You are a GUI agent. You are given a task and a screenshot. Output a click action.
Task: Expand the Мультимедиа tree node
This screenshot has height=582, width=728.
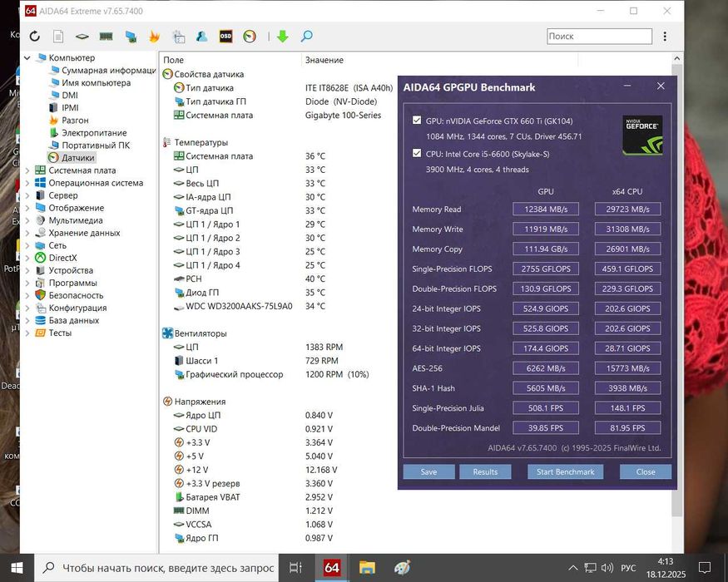[x=27, y=220]
